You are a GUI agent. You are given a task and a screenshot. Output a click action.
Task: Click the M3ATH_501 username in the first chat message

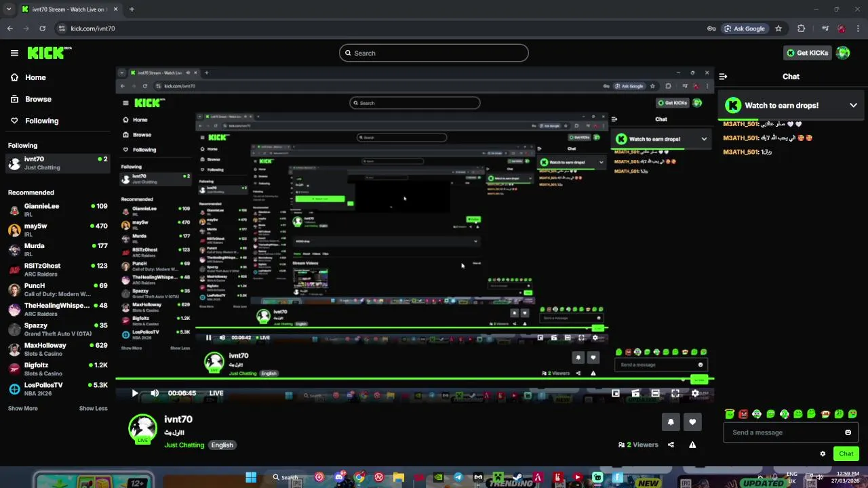click(x=741, y=124)
